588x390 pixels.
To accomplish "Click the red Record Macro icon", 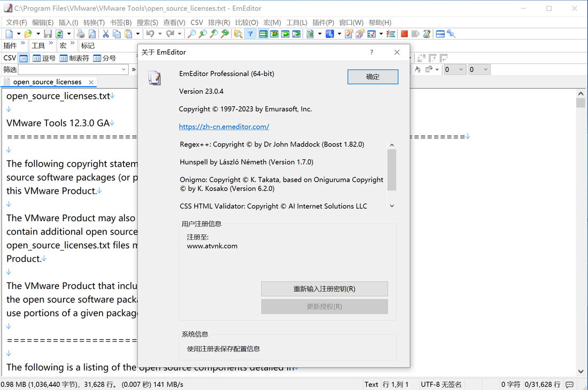I will point(404,34).
